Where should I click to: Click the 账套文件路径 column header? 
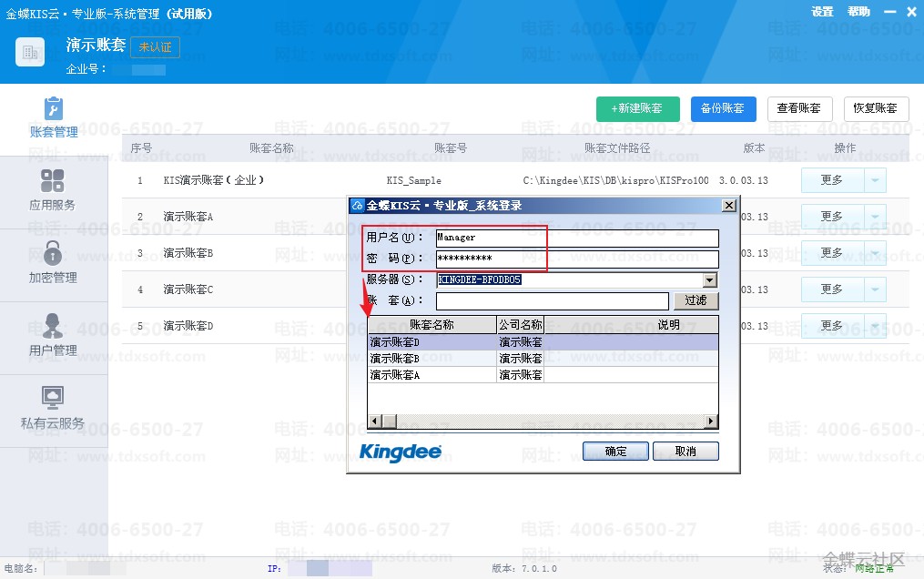pyautogui.click(x=617, y=148)
